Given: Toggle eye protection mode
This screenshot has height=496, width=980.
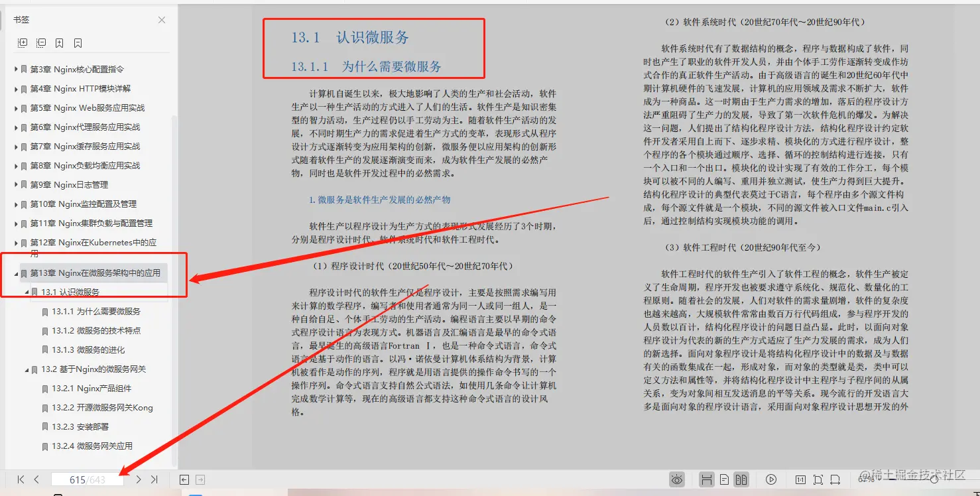Looking at the screenshot, I should (x=677, y=479).
